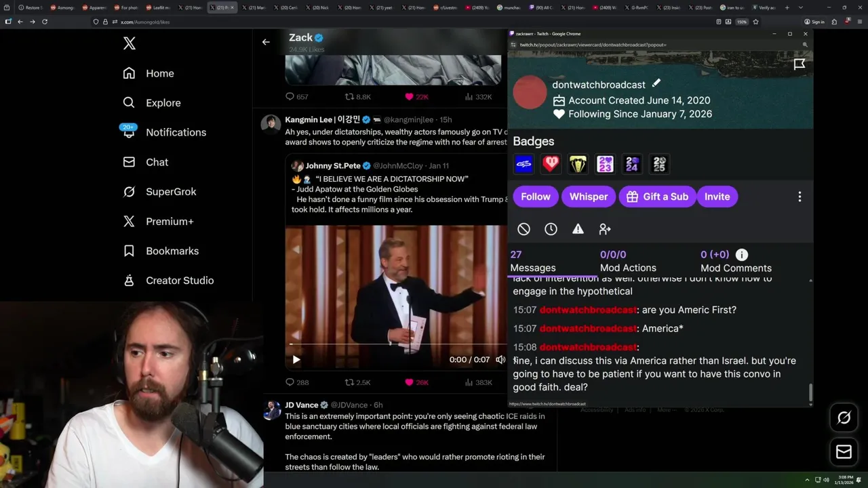Click the ban user icon
The width and height of the screenshot is (868, 488).
tap(524, 229)
